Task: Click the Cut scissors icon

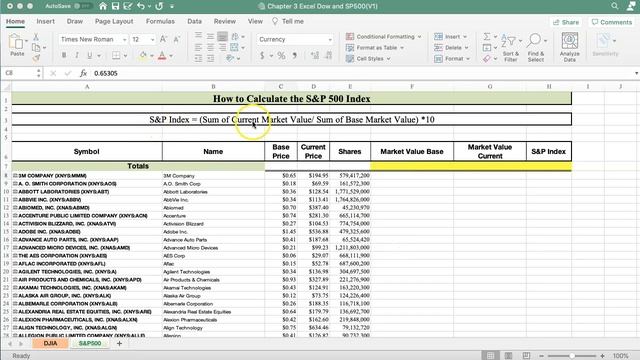Action: 36,37
